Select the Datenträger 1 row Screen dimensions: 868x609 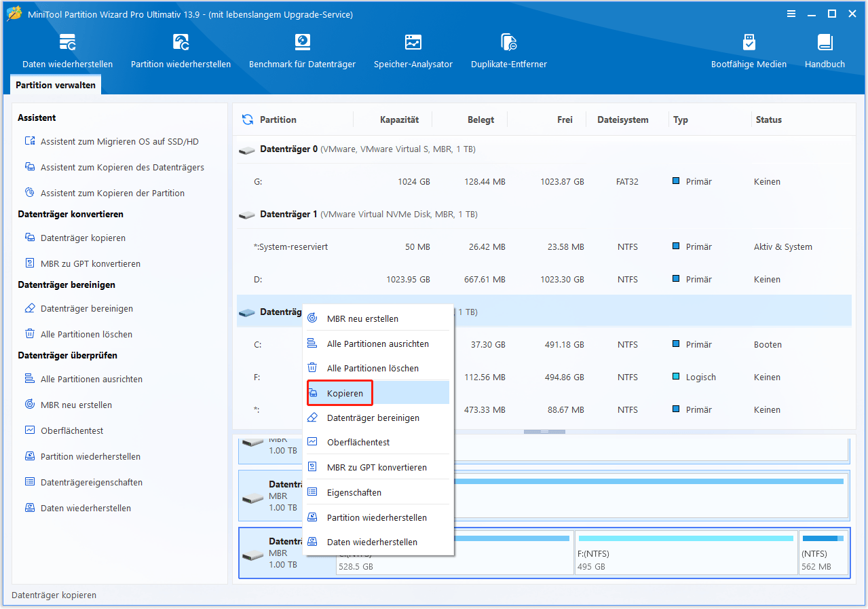point(544,214)
